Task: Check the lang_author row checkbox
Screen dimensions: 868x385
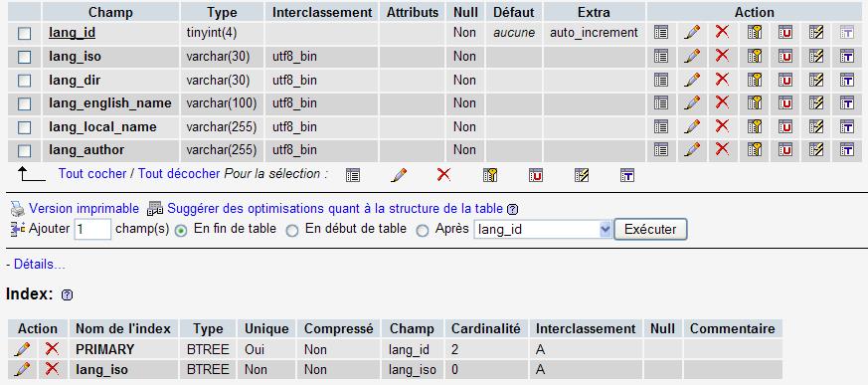Action: tap(24, 150)
